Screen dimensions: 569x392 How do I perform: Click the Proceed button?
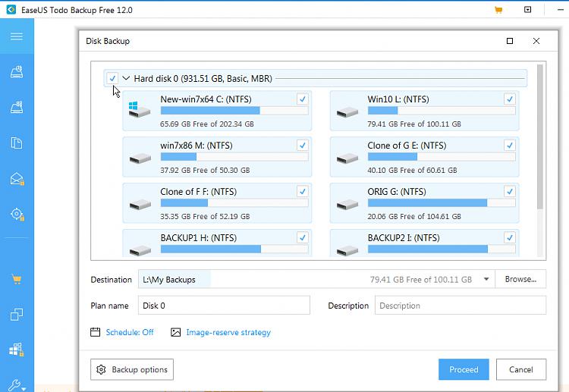(x=464, y=369)
